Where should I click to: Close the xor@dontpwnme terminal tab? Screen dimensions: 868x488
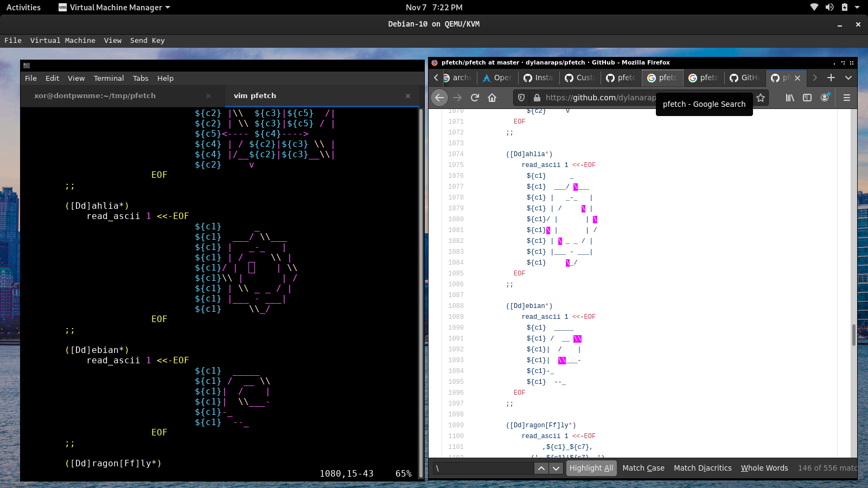208,96
